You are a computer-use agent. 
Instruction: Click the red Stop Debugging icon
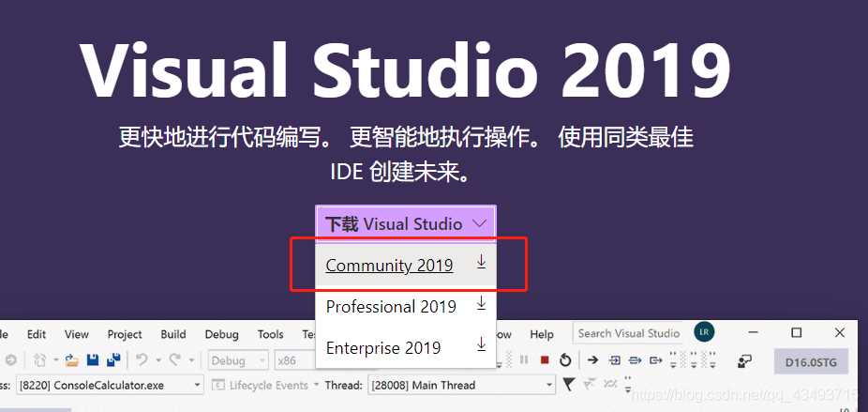point(545,360)
